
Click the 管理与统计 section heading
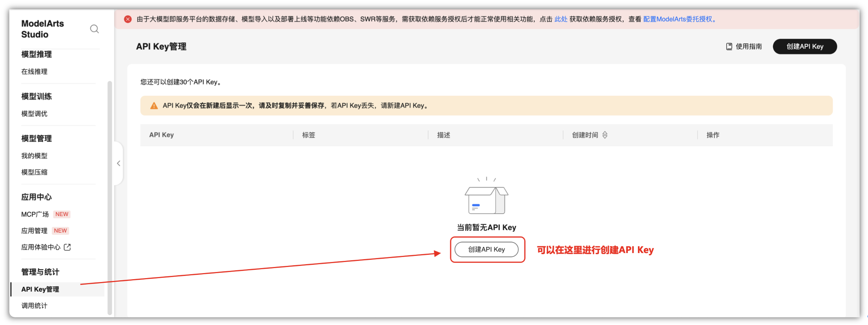[40, 272]
